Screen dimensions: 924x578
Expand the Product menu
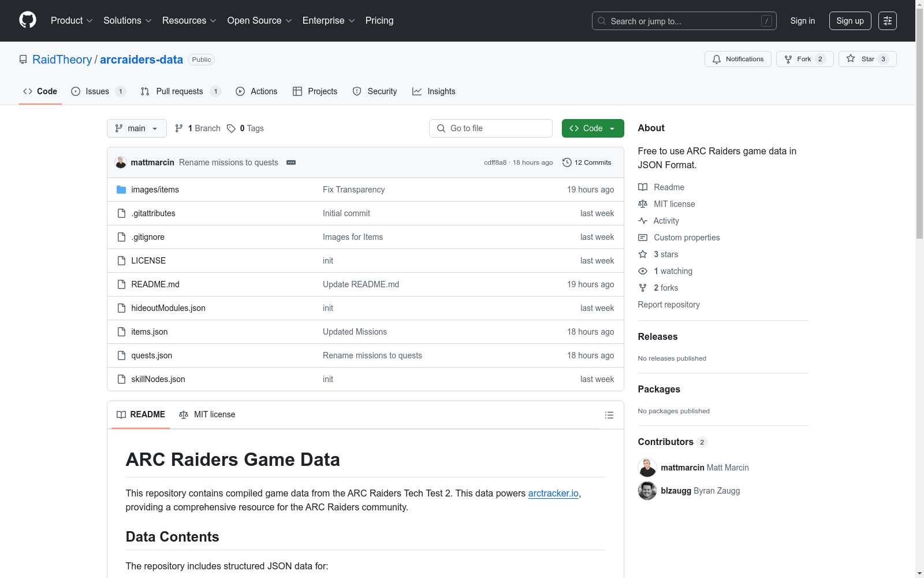[x=72, y=21]
